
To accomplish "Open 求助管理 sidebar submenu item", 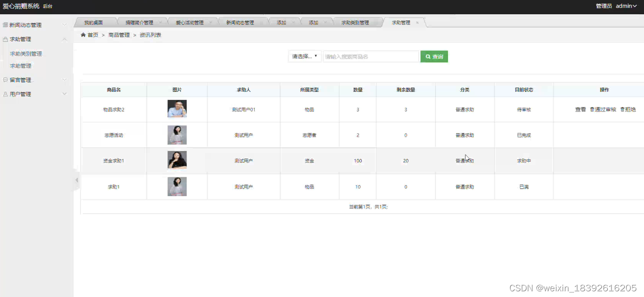I will coord(20,66).
